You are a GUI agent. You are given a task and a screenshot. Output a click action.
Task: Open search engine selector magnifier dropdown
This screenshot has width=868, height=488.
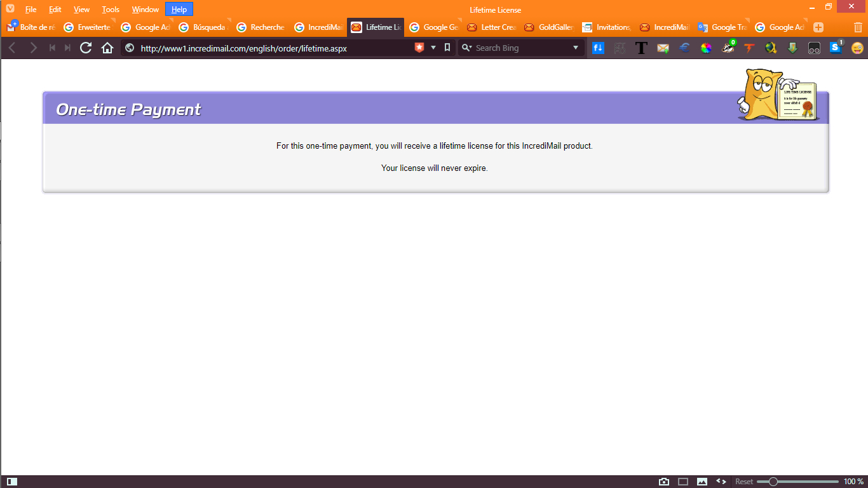pos(466,48)
